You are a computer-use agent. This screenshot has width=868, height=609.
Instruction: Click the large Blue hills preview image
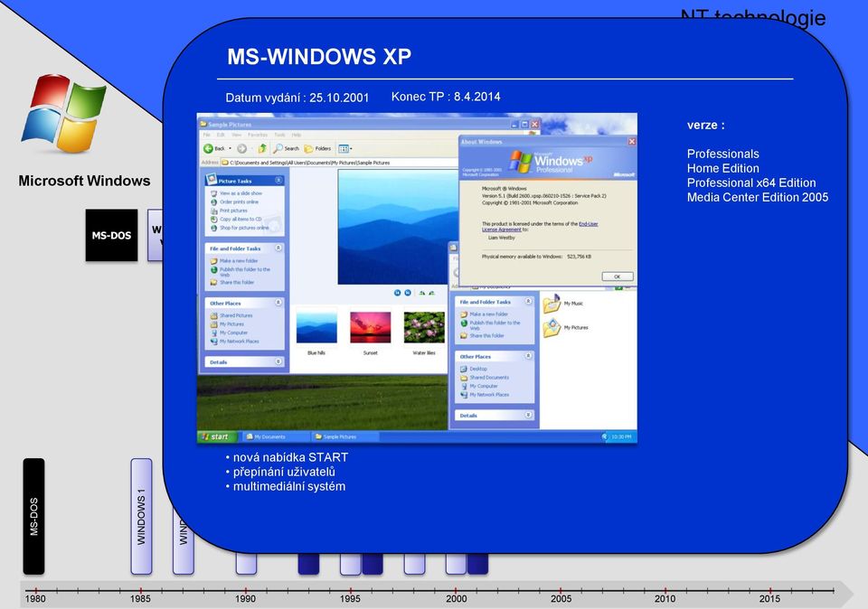pos(398,227)
